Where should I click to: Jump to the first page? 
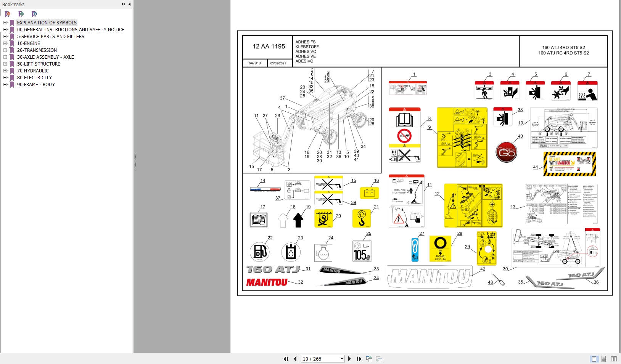tap(286, 359)
